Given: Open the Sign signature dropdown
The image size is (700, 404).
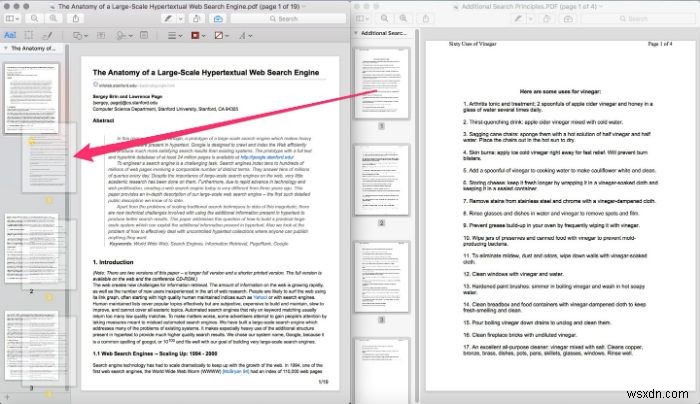Looking at the screenshot, I should pyautogui.click(x=124, y=35).
